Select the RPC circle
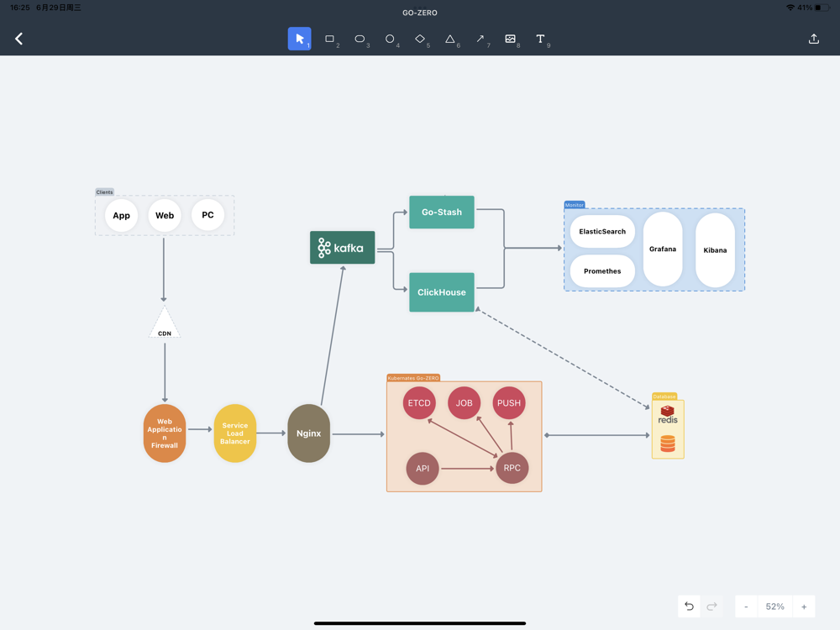 tap(512, 468)
